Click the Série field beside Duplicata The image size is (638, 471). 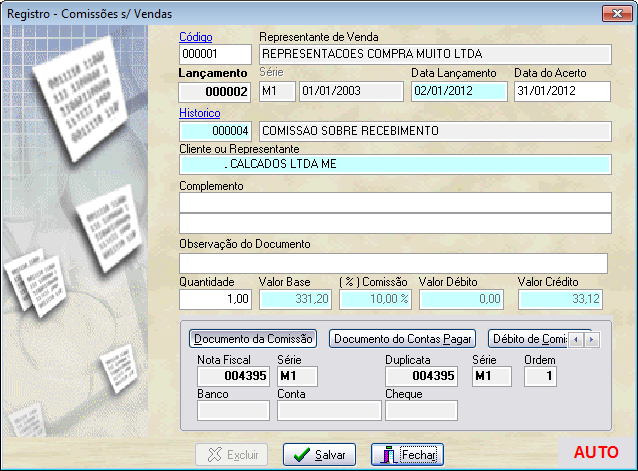[492, 377]
